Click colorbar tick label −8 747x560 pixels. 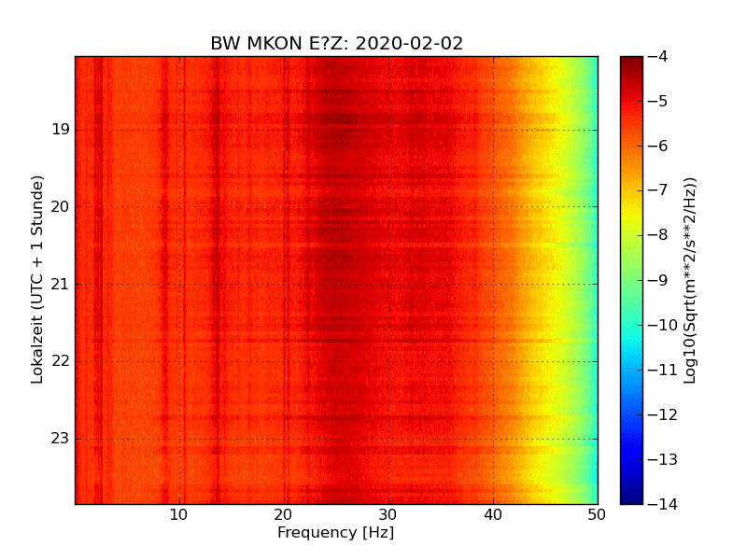[658, 235]
